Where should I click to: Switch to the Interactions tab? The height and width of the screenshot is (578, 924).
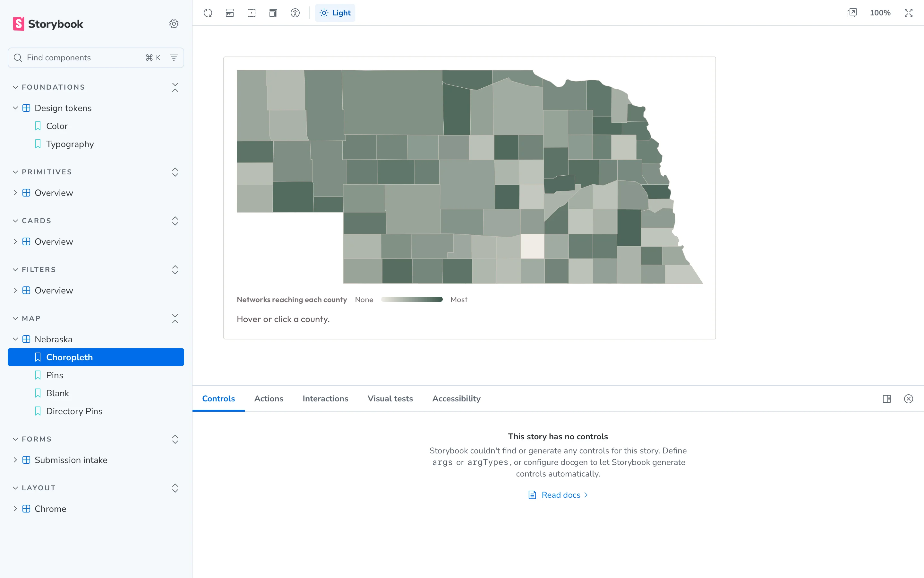coord(325,399)
